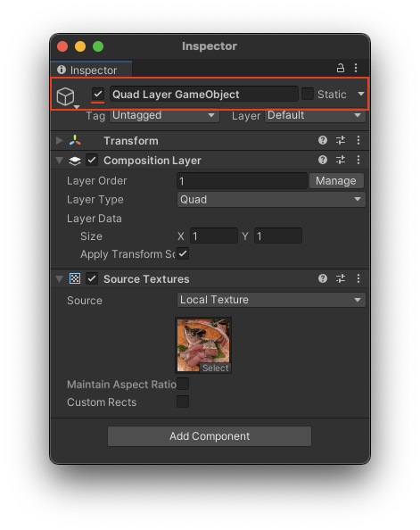The width and height of the screenshot is (420, 530).
Task: Open the Tag dropdown showing Untagged
Action: [x=165, y=115]
